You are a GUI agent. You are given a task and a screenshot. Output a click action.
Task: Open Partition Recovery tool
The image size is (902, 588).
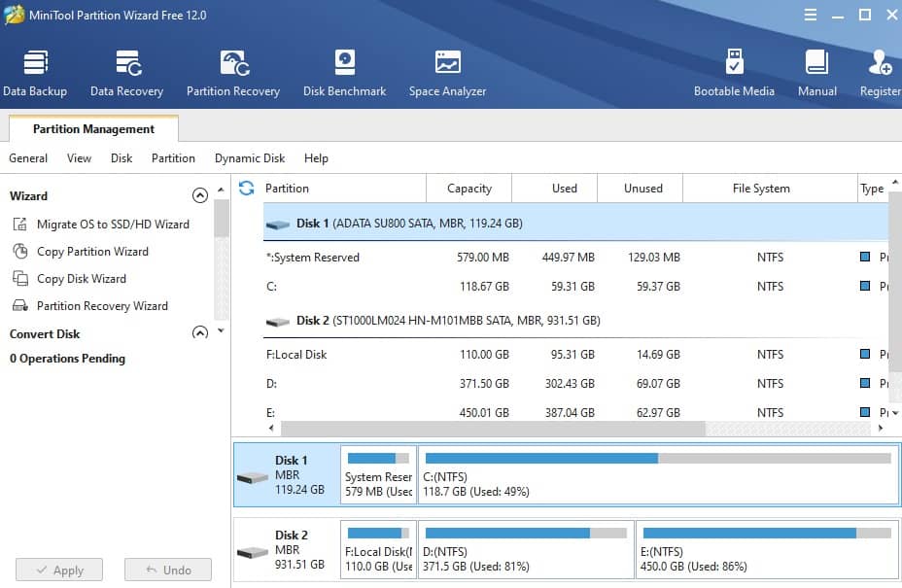point(233,74)
